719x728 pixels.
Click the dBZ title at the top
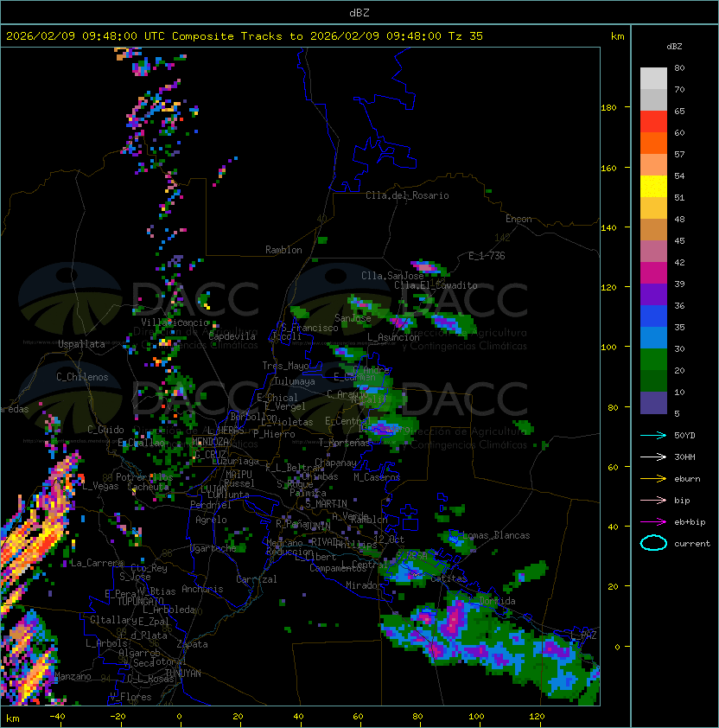[359, 12]
